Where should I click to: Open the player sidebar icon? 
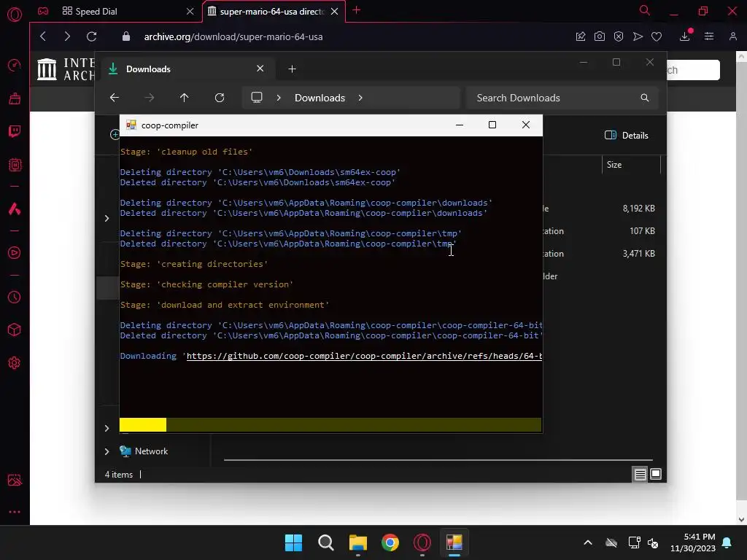pyautogui.click(x=15, y=253)
